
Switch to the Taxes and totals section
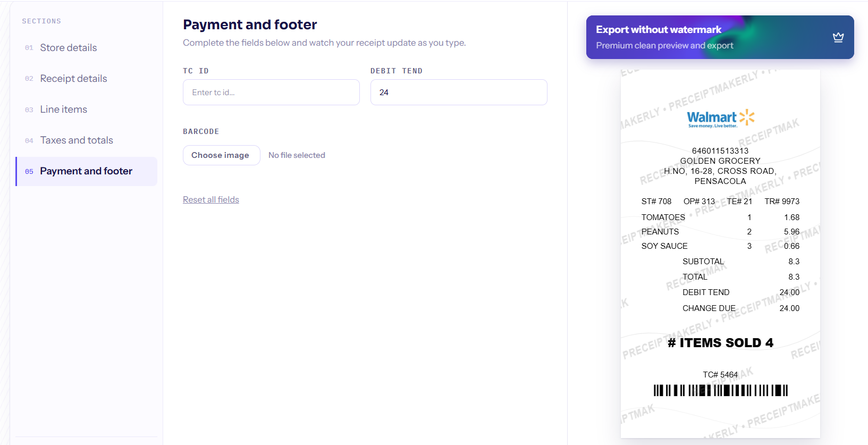(86, 140)
